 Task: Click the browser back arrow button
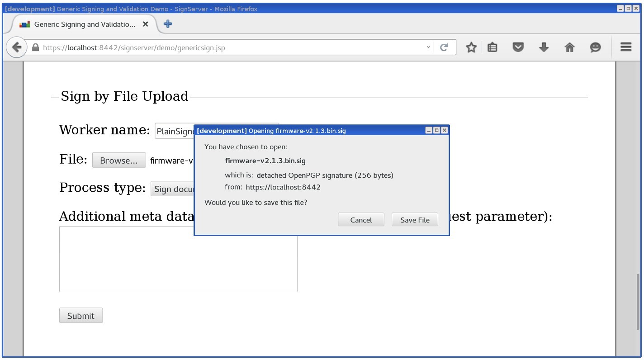[x=17, y=47]
